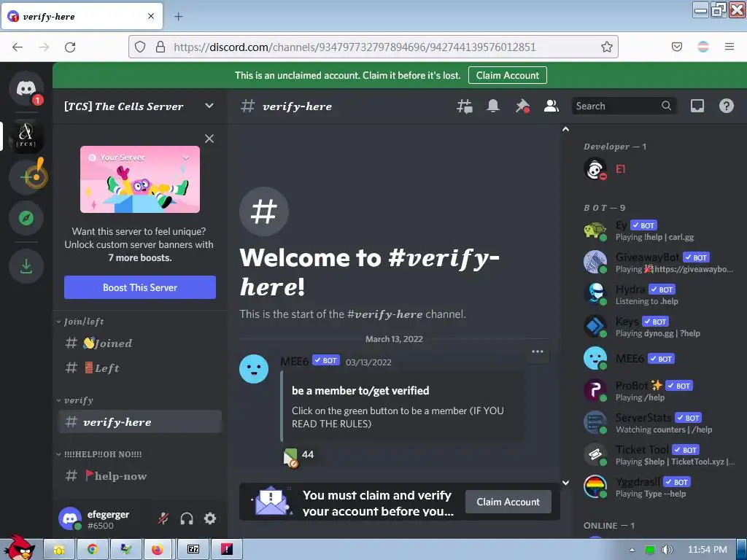This screenshot has height=560, width=747.
Task: Open Hydra bot in member list
Action: [660, 295]
